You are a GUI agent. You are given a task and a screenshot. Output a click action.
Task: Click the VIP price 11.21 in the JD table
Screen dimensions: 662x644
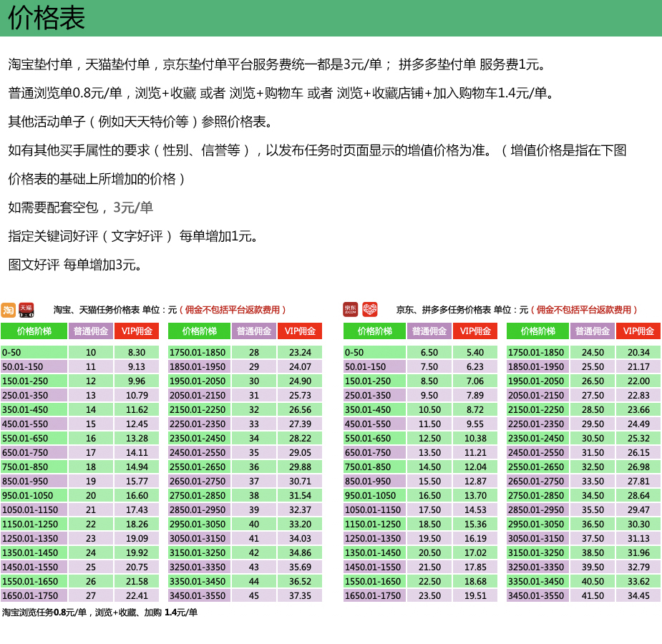click(x=475, y=453)
